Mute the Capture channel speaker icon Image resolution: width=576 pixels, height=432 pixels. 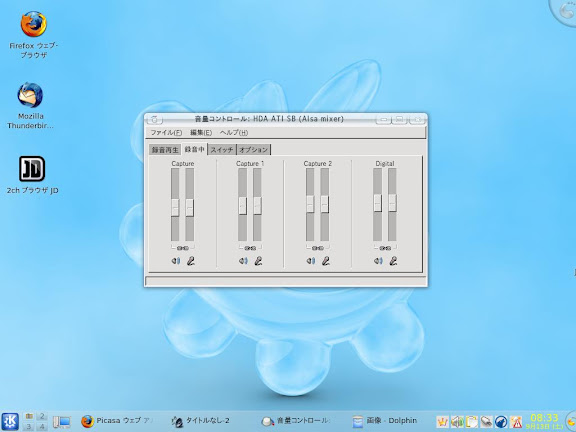pyautogui.click(x=176, y=261)
